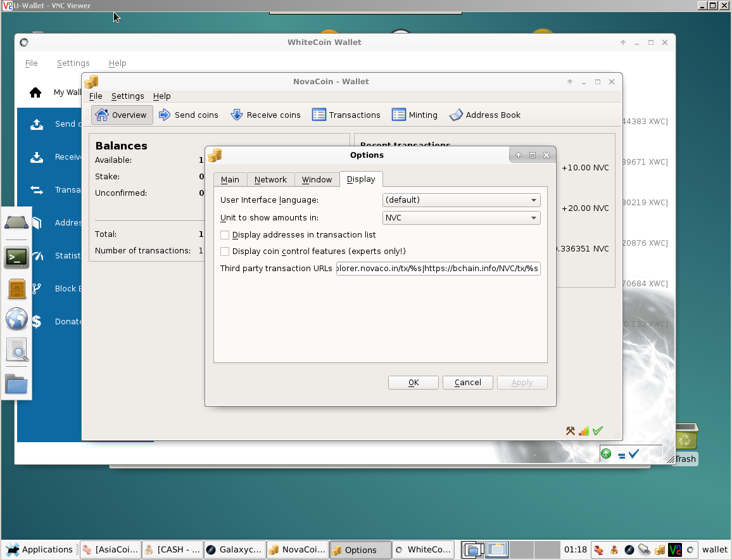Switch to AsiaCoin taskbar window
The width and height of the screenshot is (732, 560).
[x=111, y=550]
